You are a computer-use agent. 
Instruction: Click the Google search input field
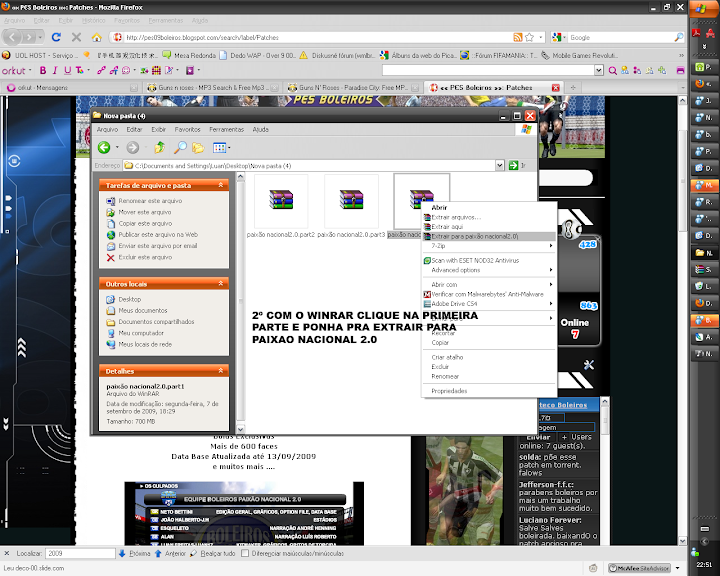[621, 38]
